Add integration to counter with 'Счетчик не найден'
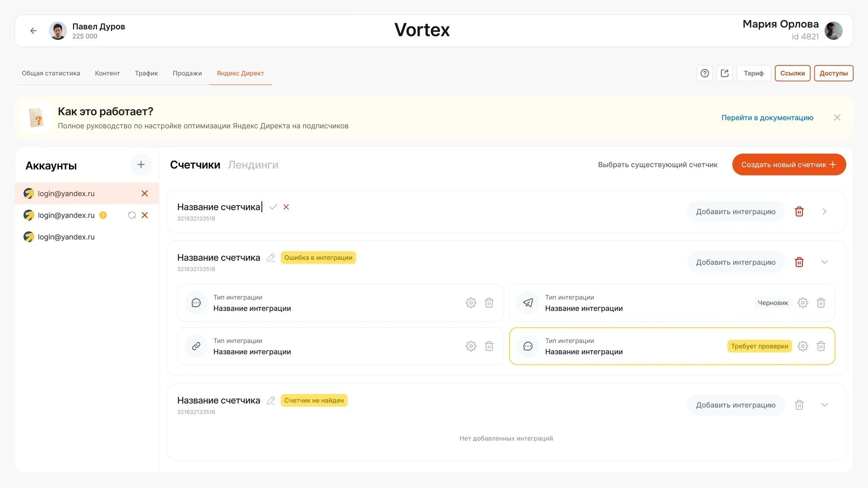This screenshot has height=488, width=868. (x=736, y=405)
